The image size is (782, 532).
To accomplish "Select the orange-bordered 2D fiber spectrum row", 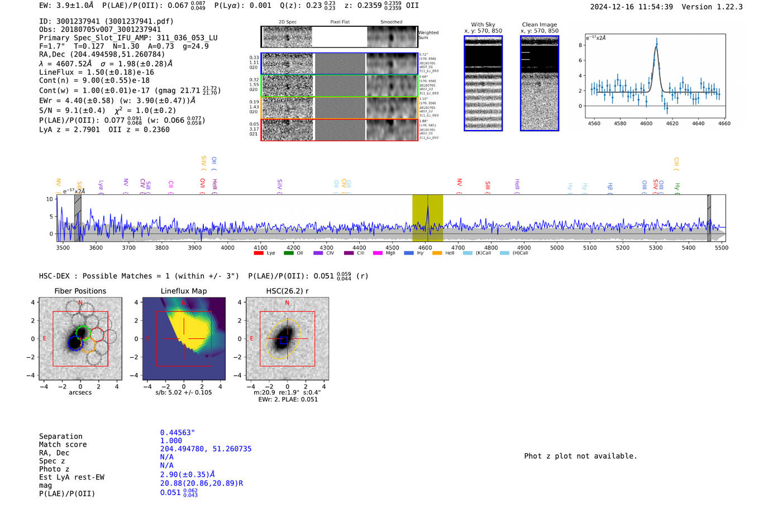I will [x=339, y=108].
